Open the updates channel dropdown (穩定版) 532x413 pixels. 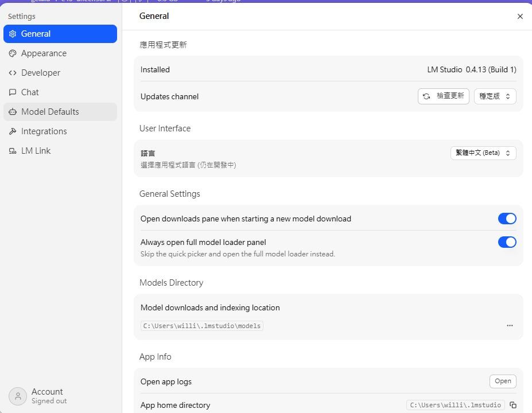point(495,96)
